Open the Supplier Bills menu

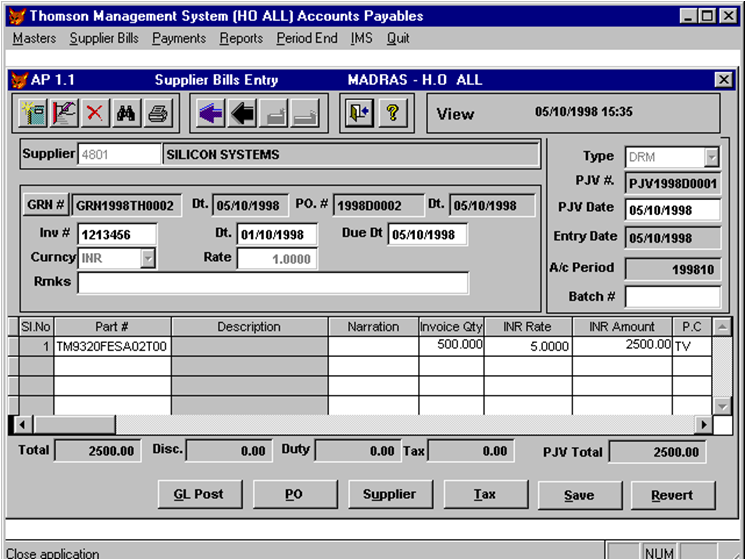tap(104, 38)
